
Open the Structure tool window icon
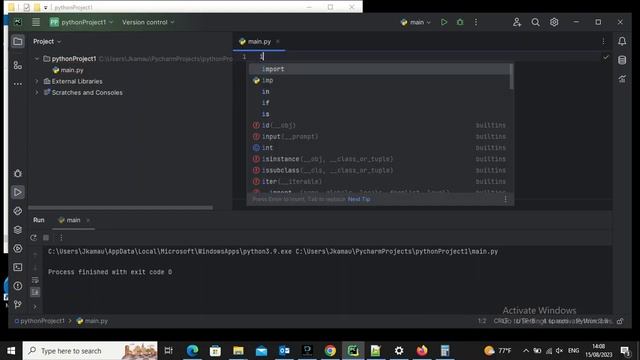point(18,65)
